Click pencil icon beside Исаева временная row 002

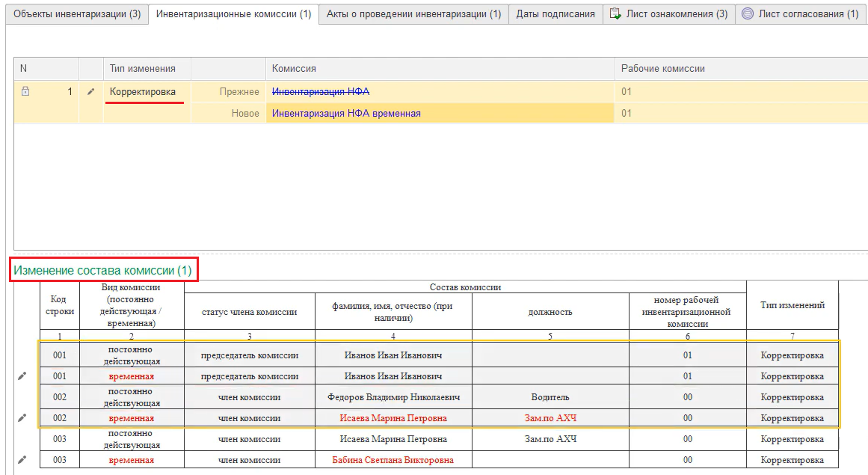22,418
